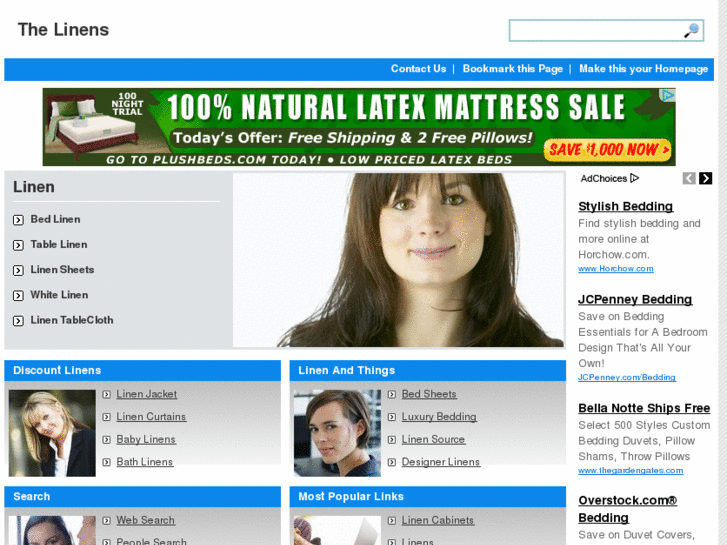Image resolution: width=727 pixels, height=545 pixels.
Task: Open the Linen Source link
Action: (x=433, y=439)
